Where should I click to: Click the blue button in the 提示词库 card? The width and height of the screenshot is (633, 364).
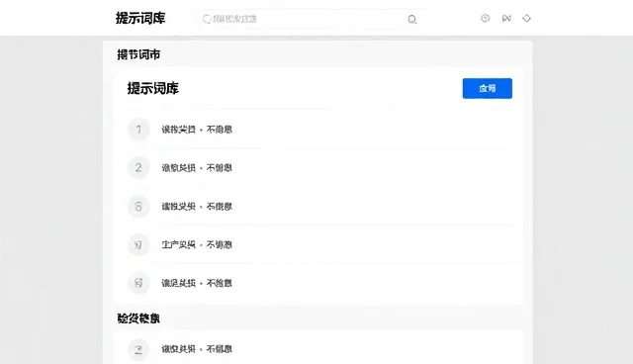(488, 88)
